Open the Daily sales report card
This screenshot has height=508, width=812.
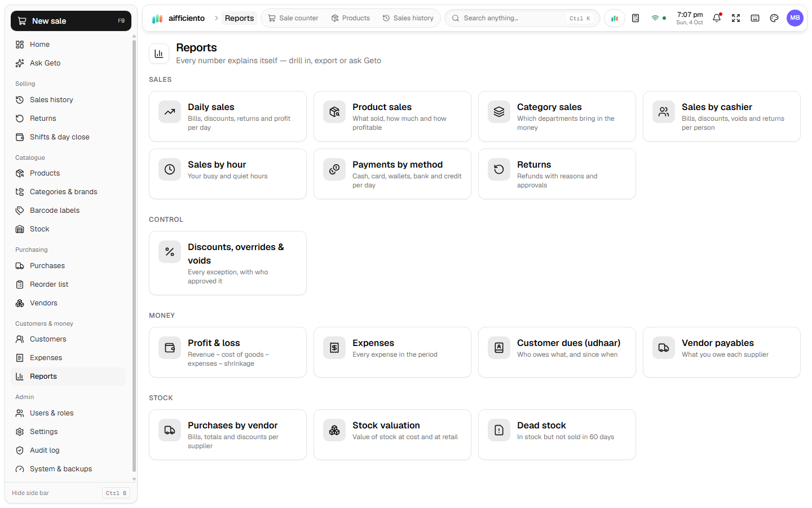point(228,116)
